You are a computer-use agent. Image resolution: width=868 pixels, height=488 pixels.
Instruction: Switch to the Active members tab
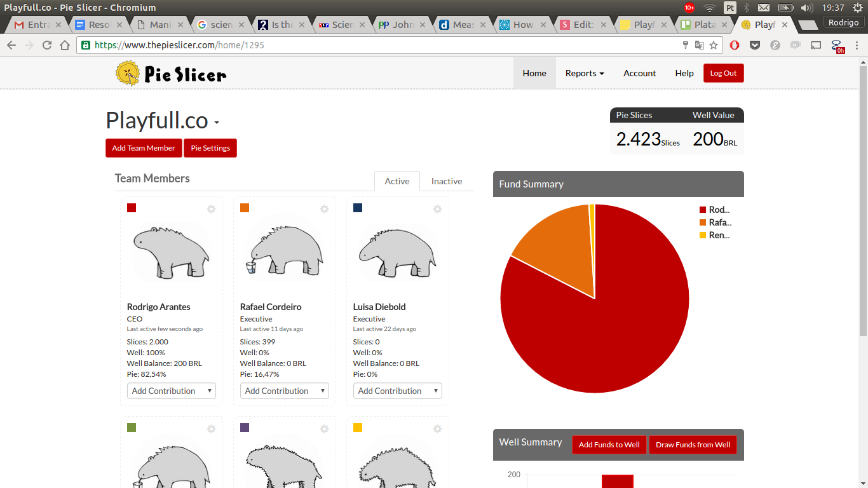click(397, 181)
